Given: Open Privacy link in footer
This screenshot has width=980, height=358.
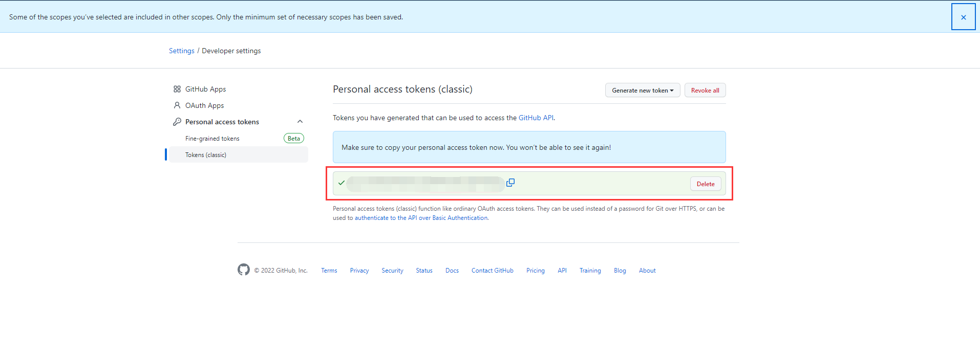Looking at the screenshot, I should pyautogui.click(x=359, y=271).
